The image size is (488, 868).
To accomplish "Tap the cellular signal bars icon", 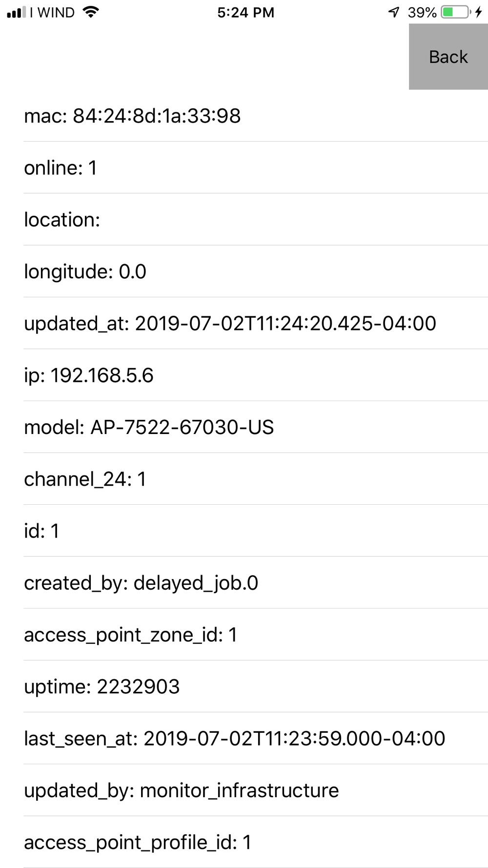I will coord(17,13).
